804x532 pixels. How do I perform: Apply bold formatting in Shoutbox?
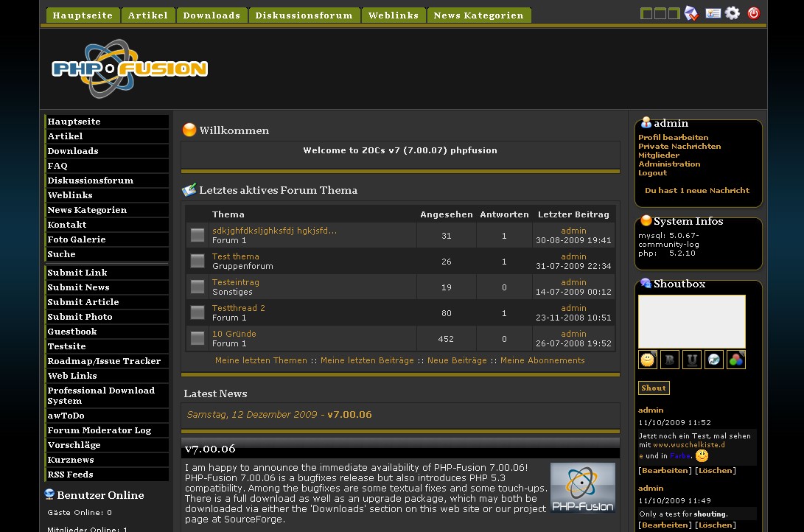coord(670,360)
